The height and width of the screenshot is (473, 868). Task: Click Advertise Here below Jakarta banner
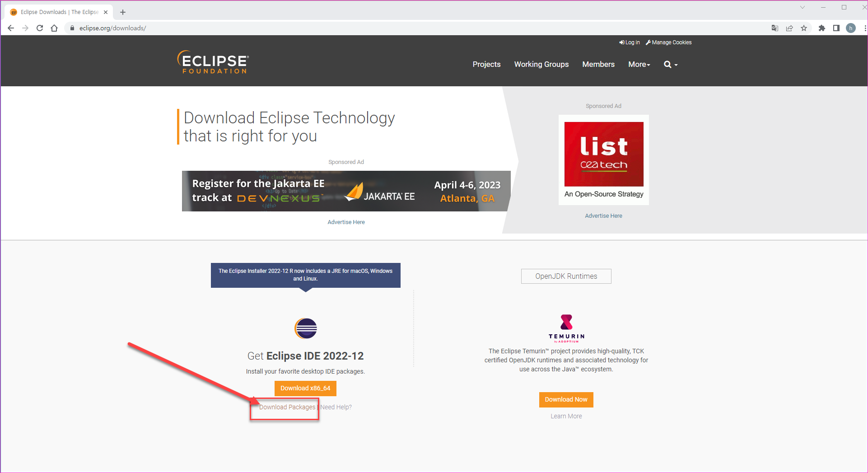(x=346, y=222)
